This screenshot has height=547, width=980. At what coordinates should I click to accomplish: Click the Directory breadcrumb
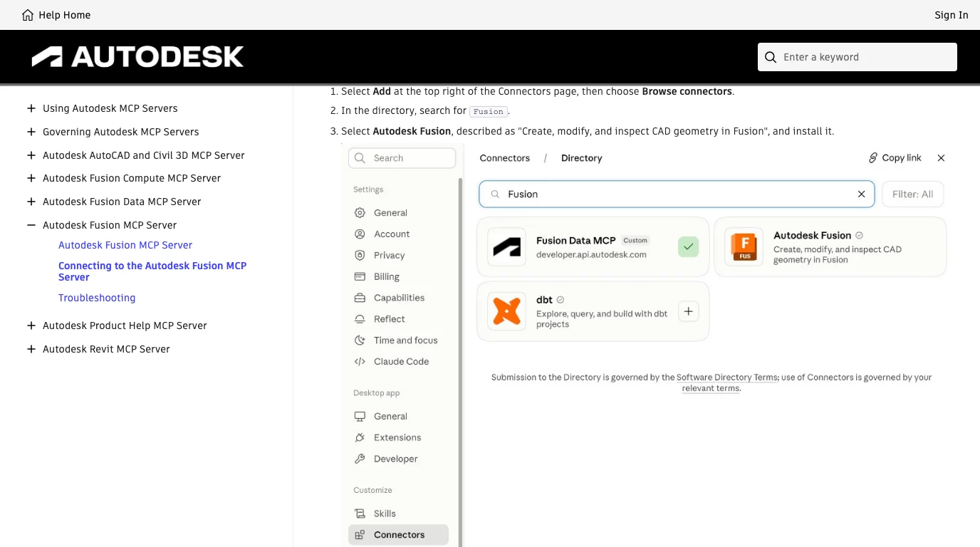[x=582, y=158]
